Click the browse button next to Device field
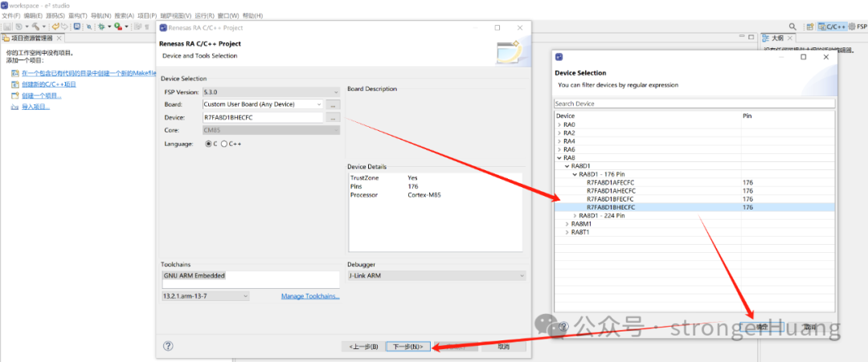The image size is (868, 362). (333, 117)
